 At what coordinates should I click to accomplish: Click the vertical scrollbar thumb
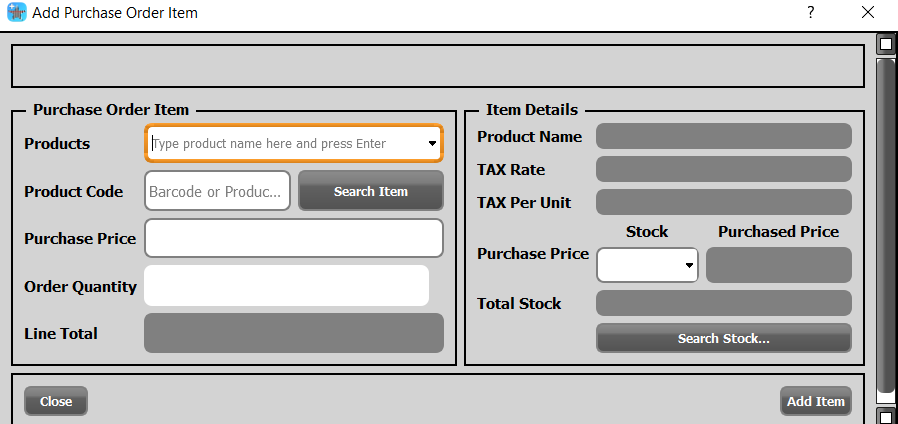tap(885, 225)
